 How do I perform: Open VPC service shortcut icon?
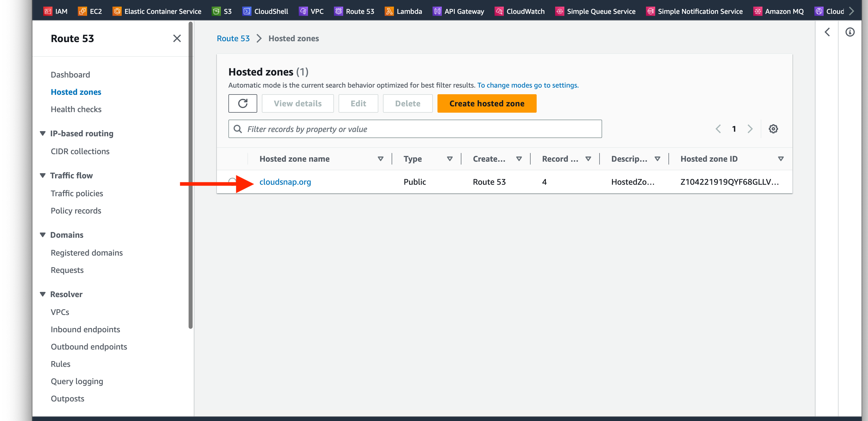(x=303, y=11)
